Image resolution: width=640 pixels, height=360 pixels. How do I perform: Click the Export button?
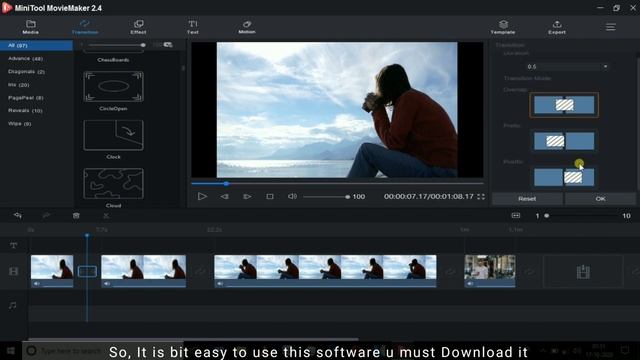pos(557,27)
